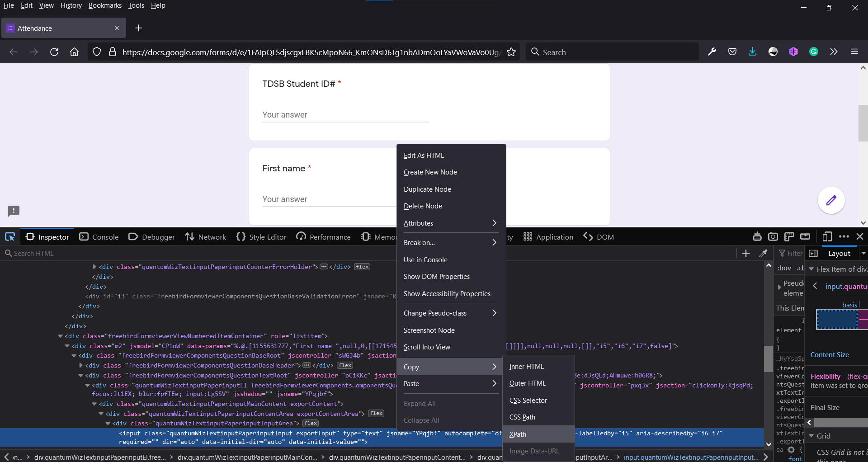Open the Firefox downloads panel
The width and height of the screenshot is (868, 462).
coord(752,52)
